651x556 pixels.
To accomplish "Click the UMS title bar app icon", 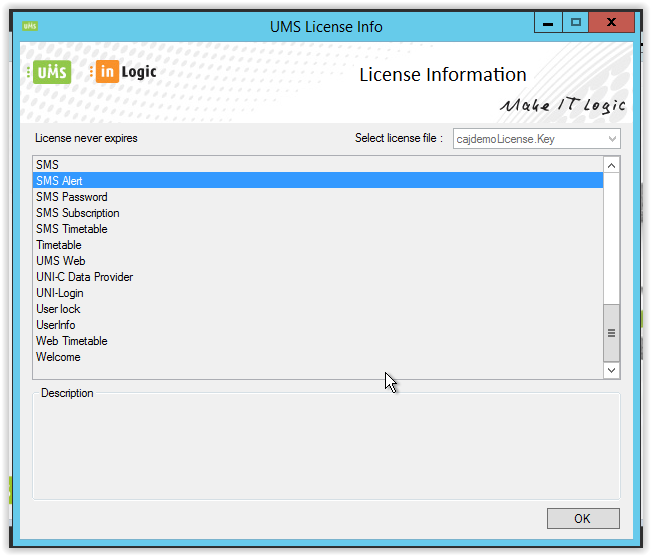I will coord(30,26).
